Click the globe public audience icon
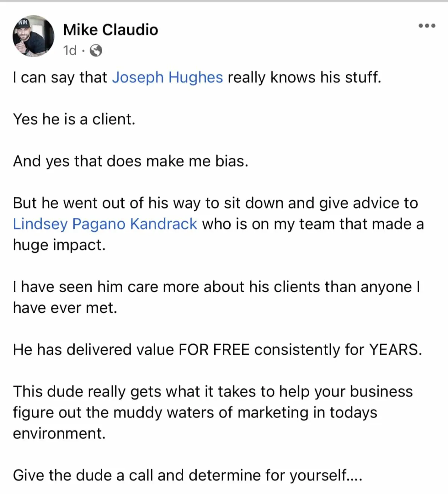The width and height of the screenshot is (448, 494). click(96, 50)
